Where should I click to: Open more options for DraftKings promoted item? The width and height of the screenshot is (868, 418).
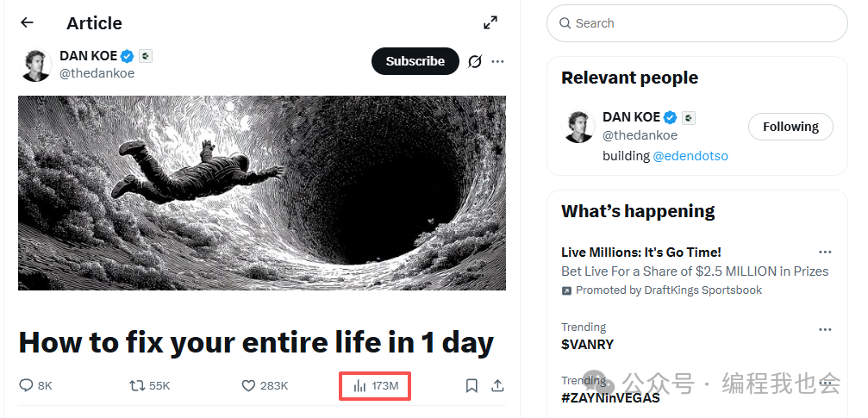pyautogui.click(x=825, y=253)
